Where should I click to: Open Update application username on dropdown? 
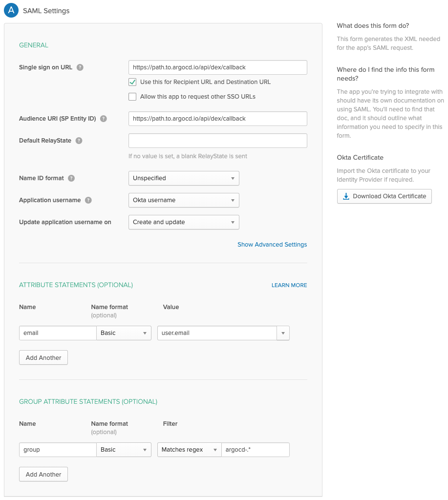click(x=184, y=222)
